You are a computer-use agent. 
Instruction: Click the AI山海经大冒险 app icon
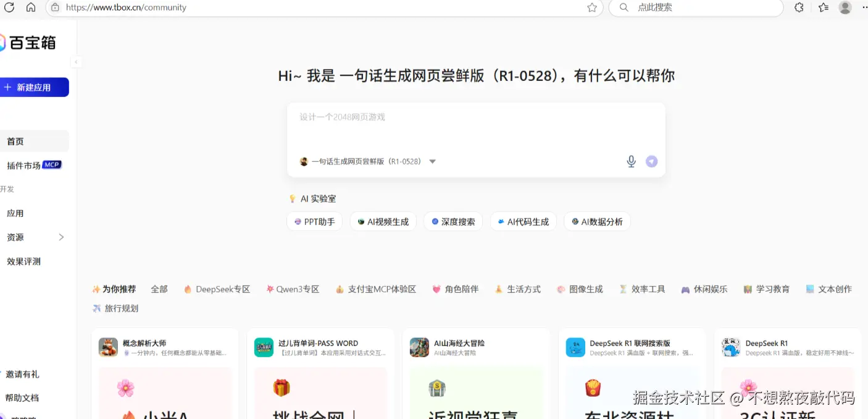pos(419,347)
